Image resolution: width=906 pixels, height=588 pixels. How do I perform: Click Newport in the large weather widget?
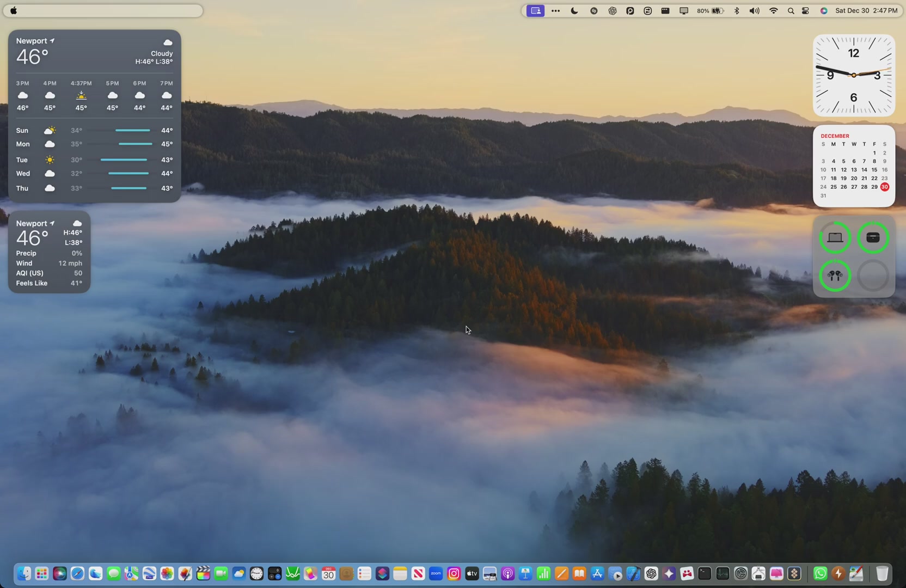(x=32, y=41)
